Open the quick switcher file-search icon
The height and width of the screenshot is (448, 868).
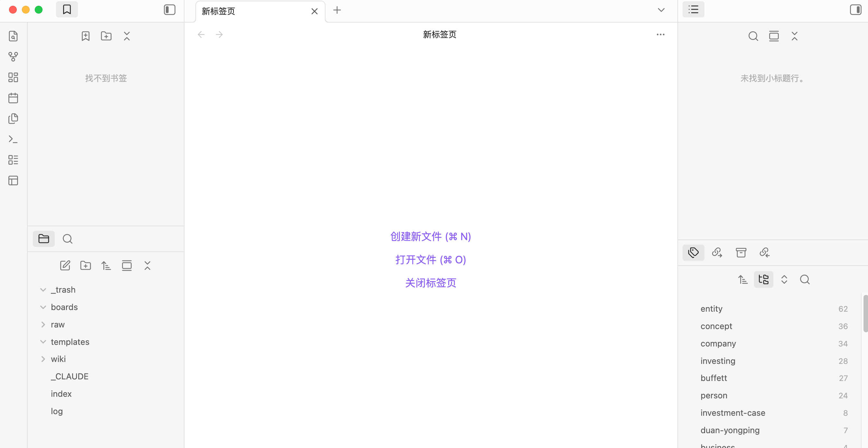tap(13, 36)
